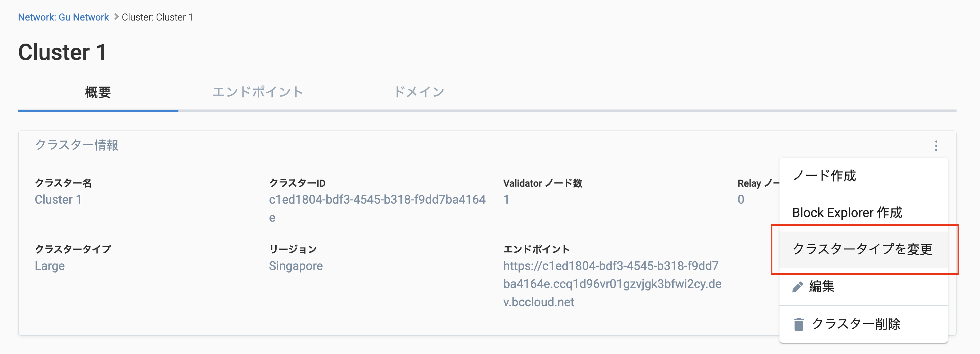The height and width of the screenshot is (354, 980).
Task: Click the Large cluster type value
Action: (49, 266)
